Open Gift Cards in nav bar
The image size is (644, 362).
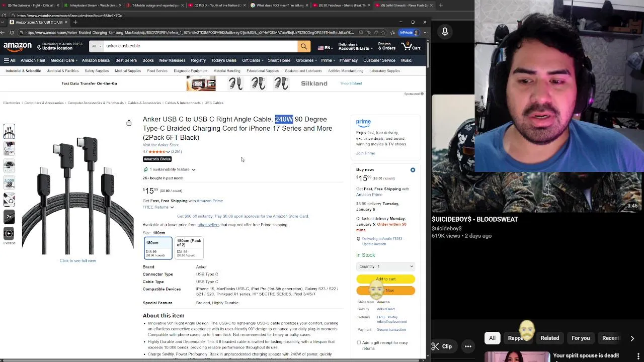(x=252, y=60)
